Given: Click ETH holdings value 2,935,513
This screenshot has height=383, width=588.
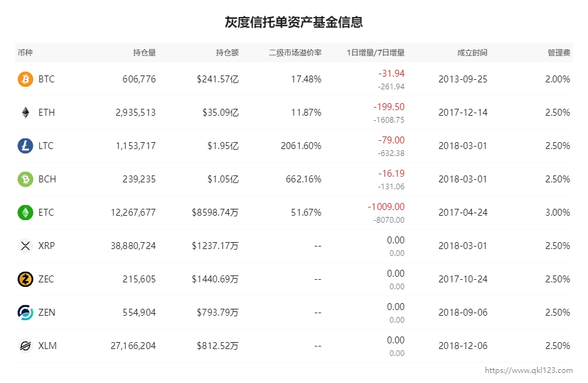Looking at the screenshot, I should (x=136, y=113).
